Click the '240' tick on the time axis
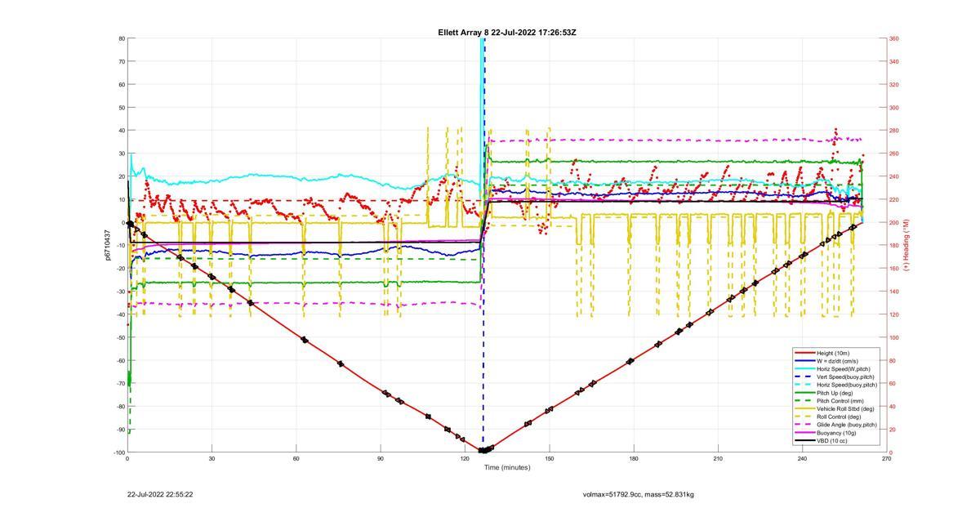The width and height of the screenshot is (980, 508). click(802, 459)
